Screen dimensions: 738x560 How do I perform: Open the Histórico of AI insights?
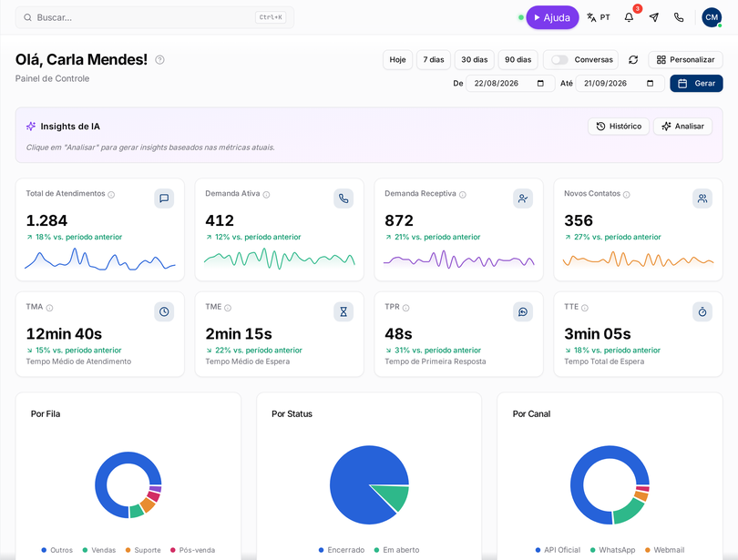(619, 126)
